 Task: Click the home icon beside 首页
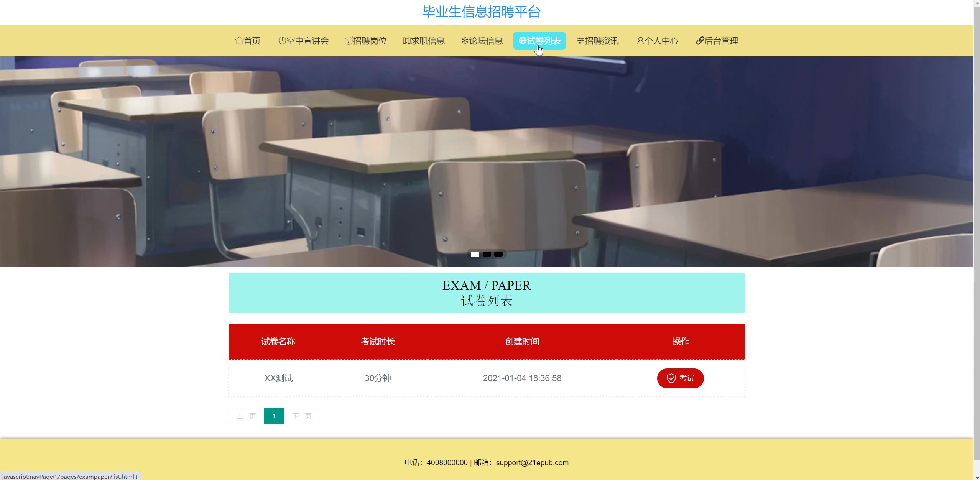(x=239, y=41)
